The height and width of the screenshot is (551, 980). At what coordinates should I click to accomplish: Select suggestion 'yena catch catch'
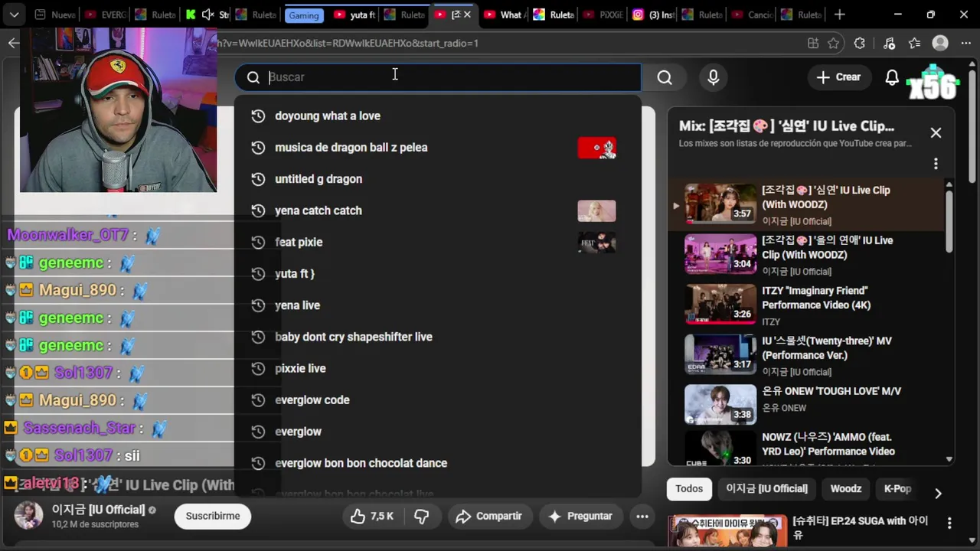(x=437, y=210)
